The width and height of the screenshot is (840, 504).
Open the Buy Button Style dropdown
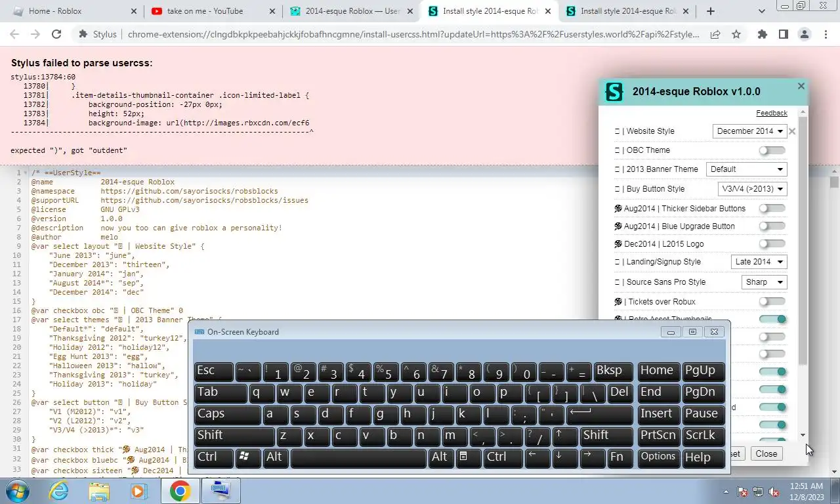(x=752, y=189)
